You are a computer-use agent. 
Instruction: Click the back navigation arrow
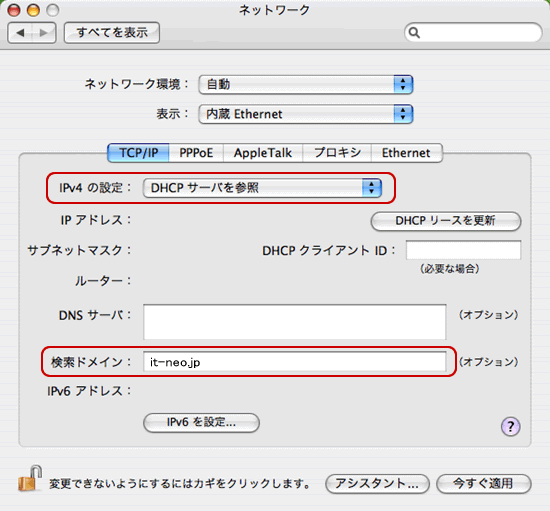20,33
